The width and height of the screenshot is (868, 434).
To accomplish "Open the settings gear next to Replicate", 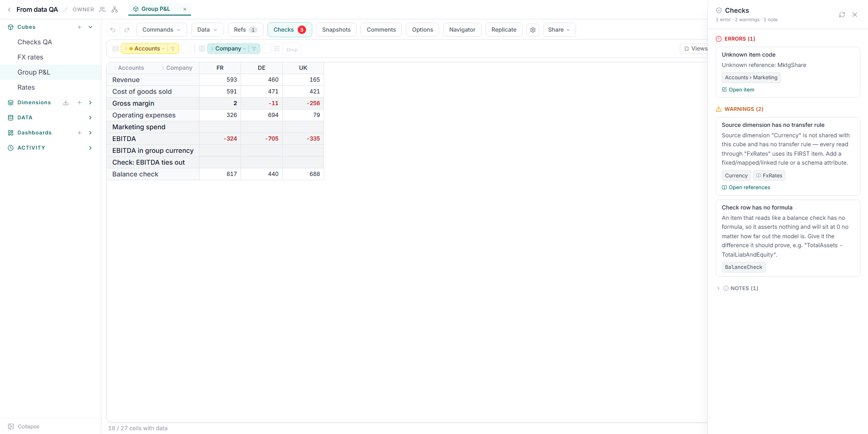I will pyautogui.click(x=533, y=30).
